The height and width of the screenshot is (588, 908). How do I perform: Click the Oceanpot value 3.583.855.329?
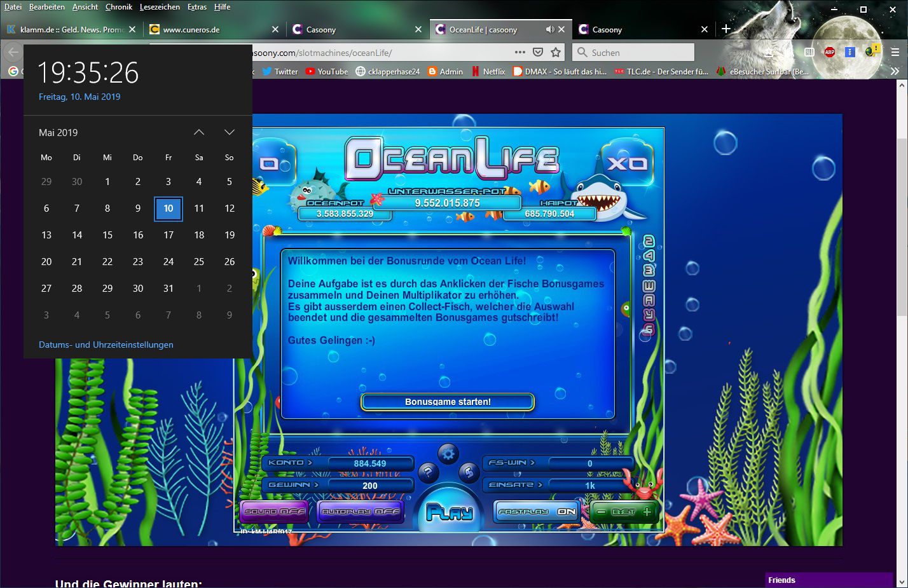tap(345, 214)
